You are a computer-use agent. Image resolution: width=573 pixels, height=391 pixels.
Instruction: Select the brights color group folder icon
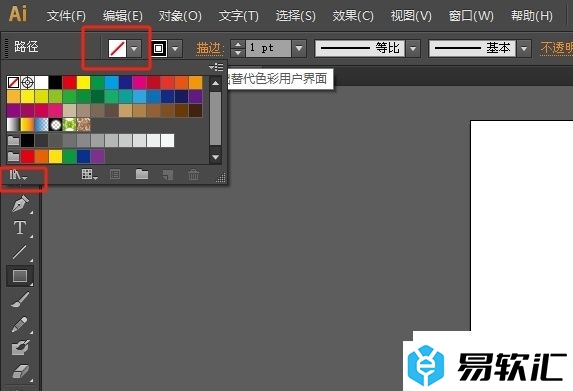pos(14,156)
